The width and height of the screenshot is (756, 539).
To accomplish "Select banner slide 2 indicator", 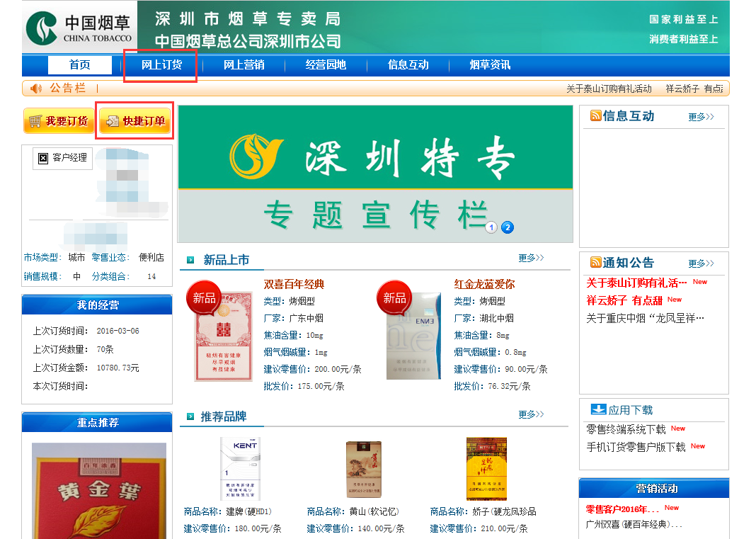I will tap(508, 227).
